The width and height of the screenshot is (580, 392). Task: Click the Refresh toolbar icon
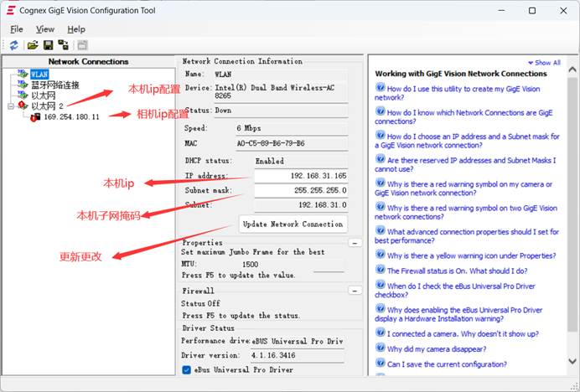[x=14, y=45]
